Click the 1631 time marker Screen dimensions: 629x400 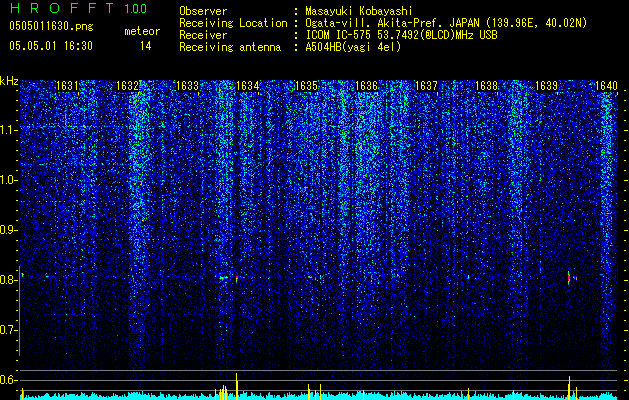(x=67, y=86)
